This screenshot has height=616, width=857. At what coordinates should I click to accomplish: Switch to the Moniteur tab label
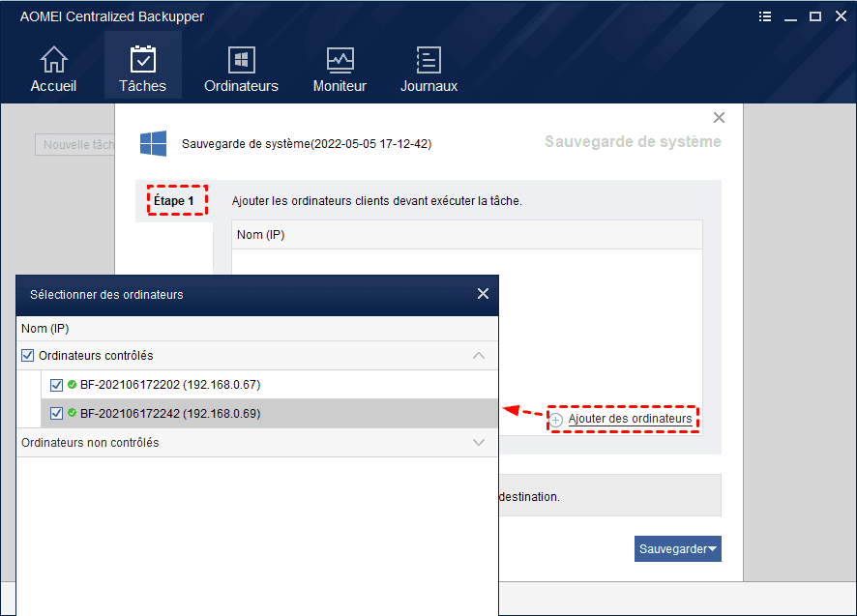click(x=340, y=86)
